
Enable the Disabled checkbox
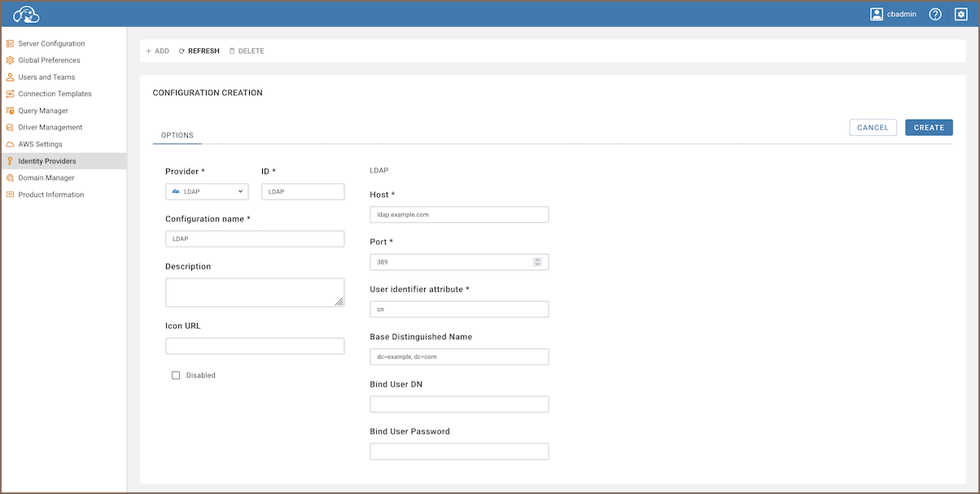(x=176, y=375)
